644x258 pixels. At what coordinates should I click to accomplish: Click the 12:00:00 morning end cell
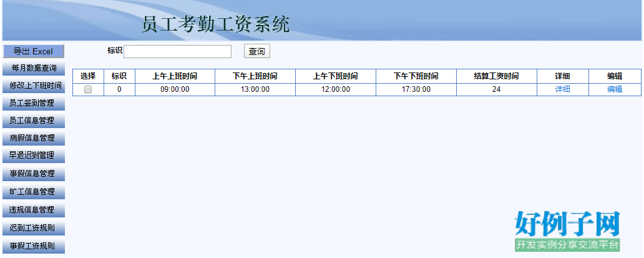336,89
